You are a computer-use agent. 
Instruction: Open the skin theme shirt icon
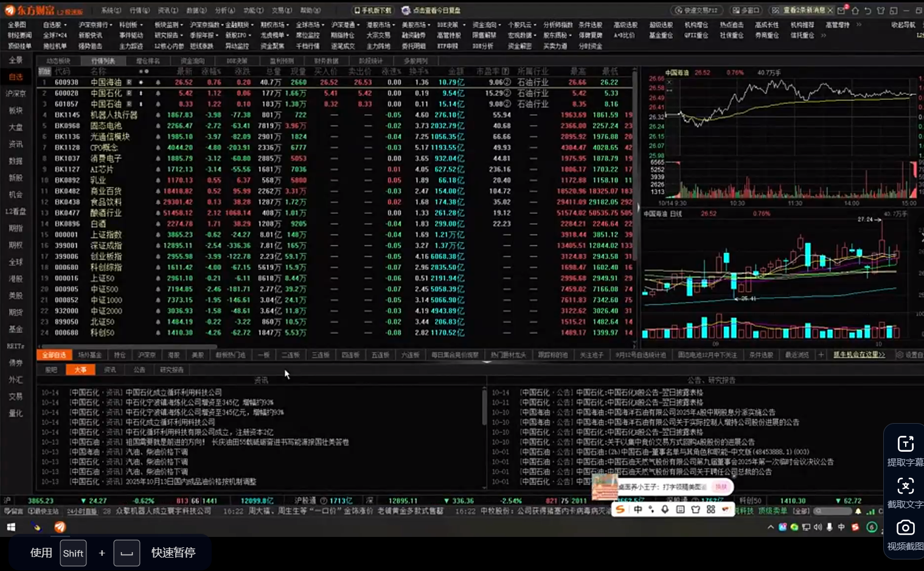881,10
